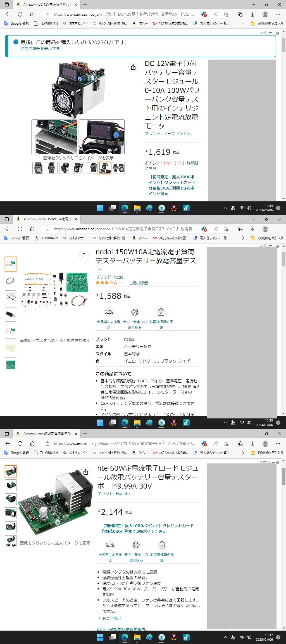The width and height of the screenshot is (286, 644).
Task: Select the highlighted sixth thumbnail on DC 12V page
Action: click(105, 168)
